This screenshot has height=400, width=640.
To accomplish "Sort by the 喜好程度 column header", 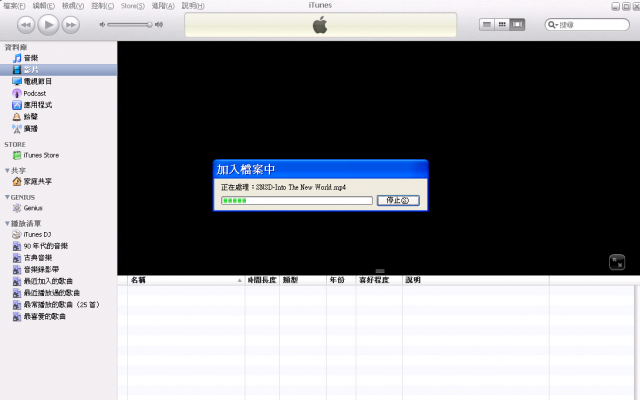I will pos(379,280).
